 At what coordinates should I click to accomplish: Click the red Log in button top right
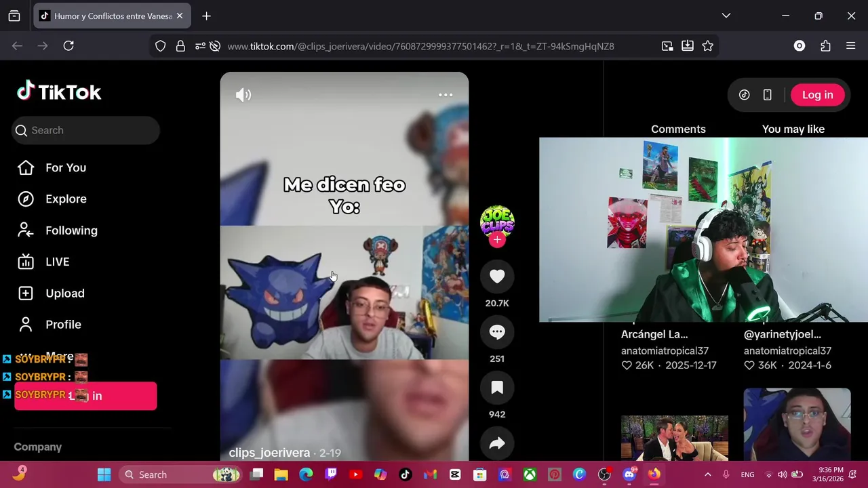coord(818,95)
